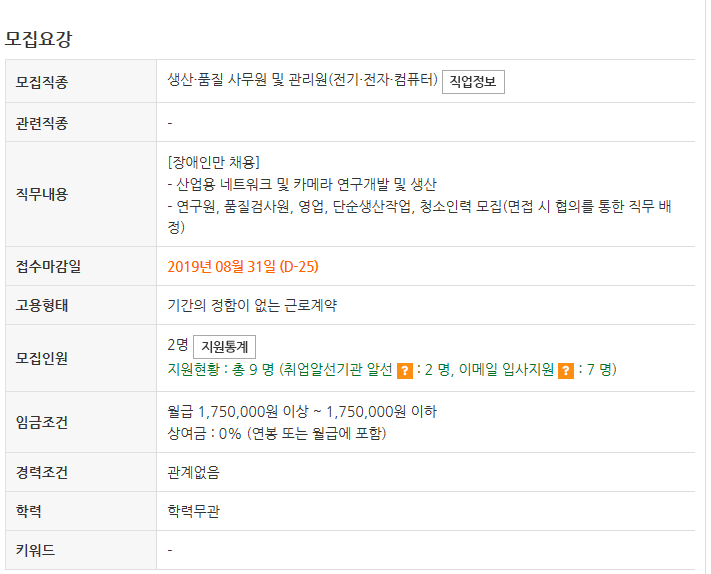Select the 기간의 정함이 없는 근로계약 text

[252, 305]
